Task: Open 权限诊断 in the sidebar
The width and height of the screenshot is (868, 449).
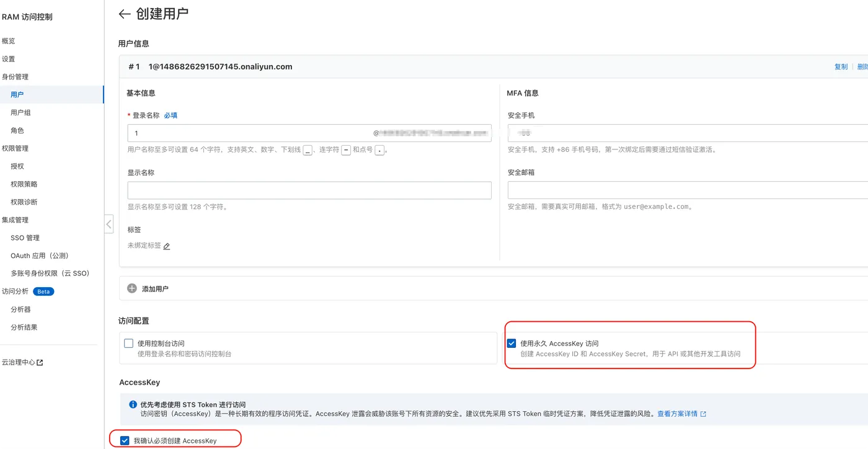Action: (x=24, y=202)
